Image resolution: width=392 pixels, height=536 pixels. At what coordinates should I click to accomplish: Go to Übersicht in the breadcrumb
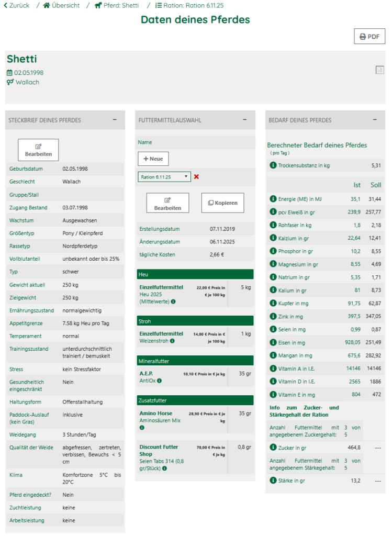[61, 5]
